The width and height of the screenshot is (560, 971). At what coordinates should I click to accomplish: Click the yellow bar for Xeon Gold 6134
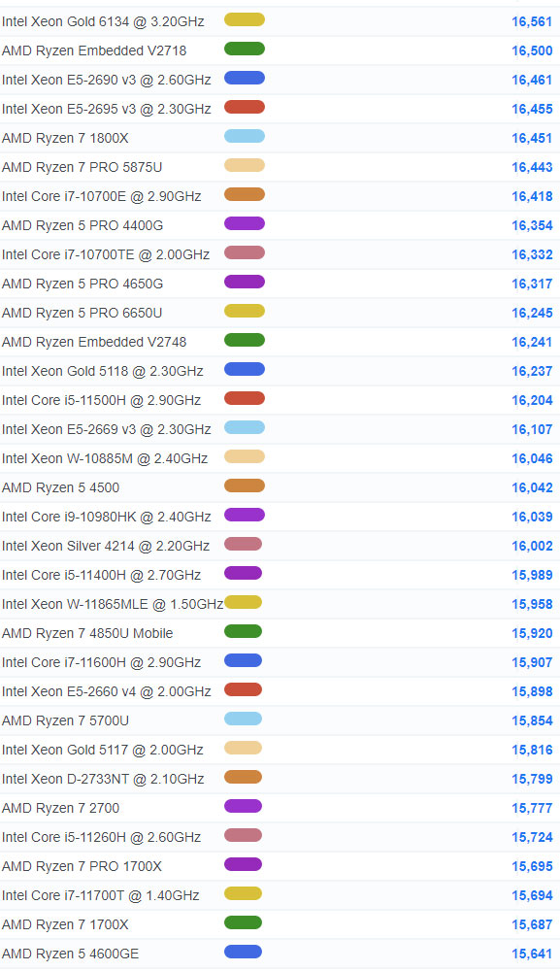(x=245, y=19)
